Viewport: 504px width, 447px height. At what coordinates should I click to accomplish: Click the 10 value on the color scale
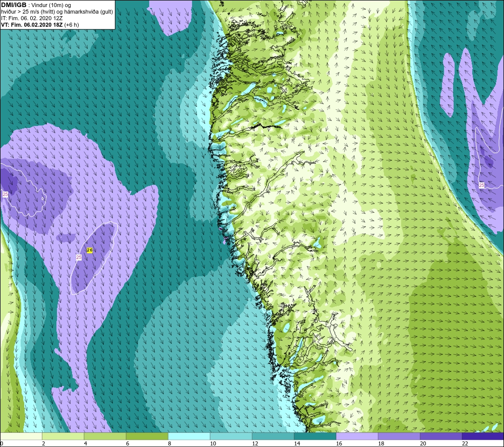[x=213, y=443]
